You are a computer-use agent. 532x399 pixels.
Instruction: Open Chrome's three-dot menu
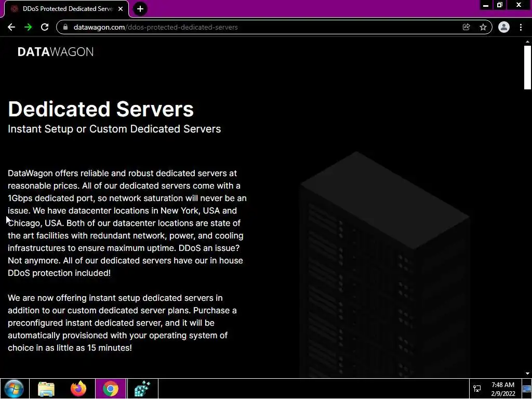[521, 27]
